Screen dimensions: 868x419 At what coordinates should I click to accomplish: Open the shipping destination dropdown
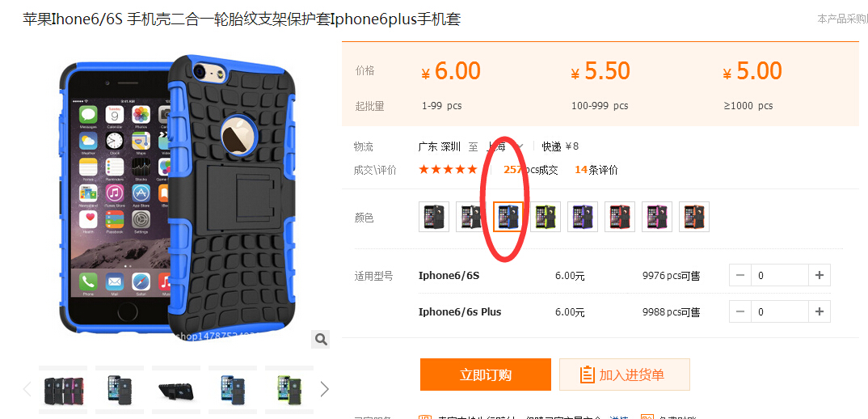pyautogui.click(x=505, y=146)
